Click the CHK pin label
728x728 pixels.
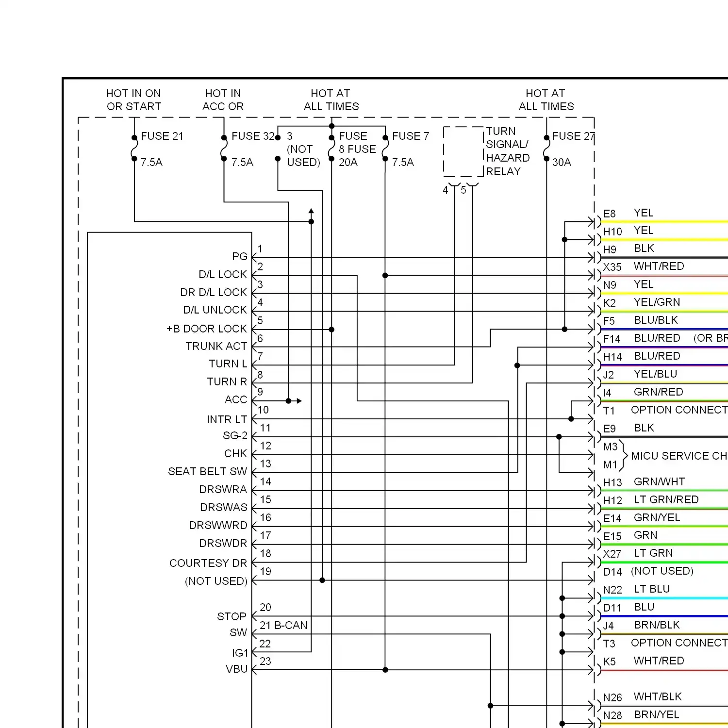[x=235, y=454]
